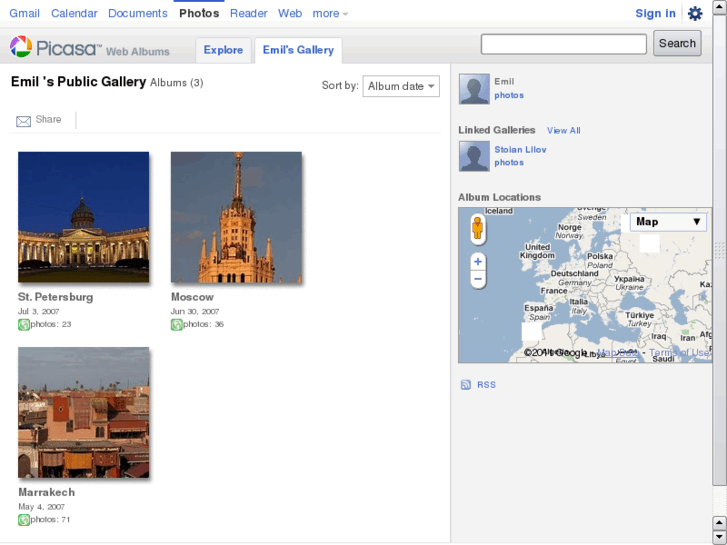
Task: Click the RSS feed icon
Action: point(465,385)
